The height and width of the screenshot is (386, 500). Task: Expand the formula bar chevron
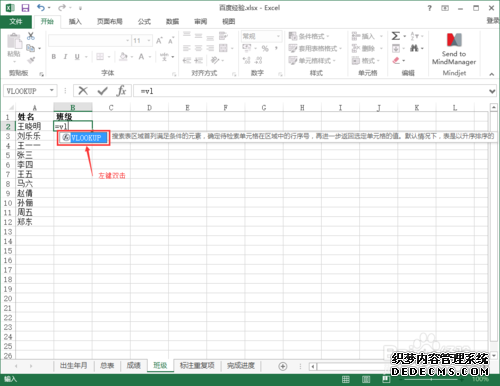point(492,91)
